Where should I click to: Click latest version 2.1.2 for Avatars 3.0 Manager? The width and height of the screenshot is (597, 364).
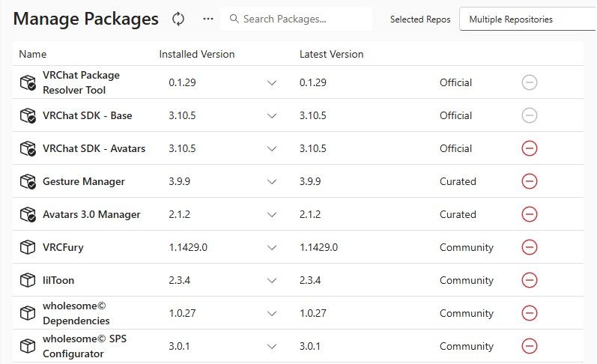310,214
